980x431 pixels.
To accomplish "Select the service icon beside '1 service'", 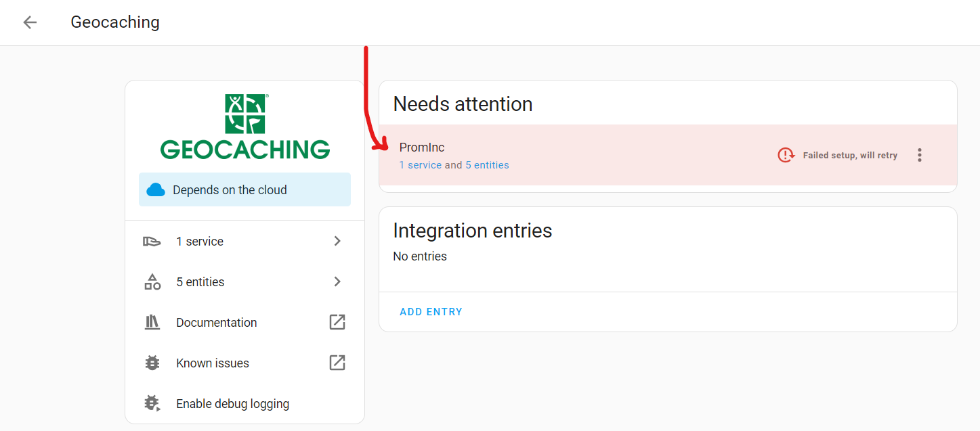I will click(152, 241).
